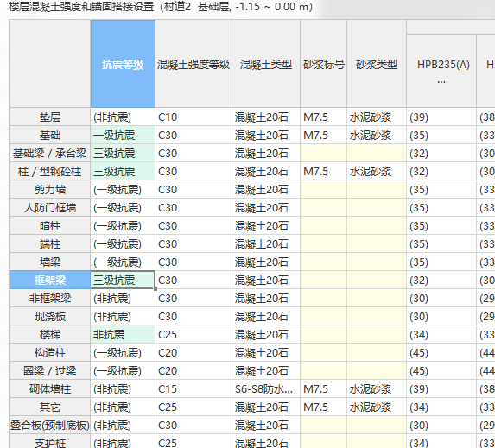Select the 柱 / 型钢砼柱 row header
495x448 pixels.
click(50, 171)
